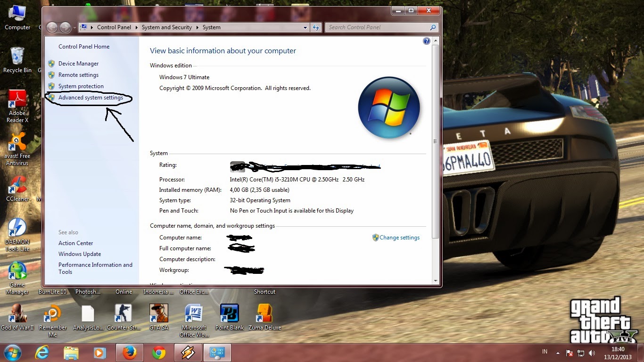Select the Adobe Reader X shortcut
Image resolution: width=644 pixels, height=362 pixels.
click(x=17, y=107)
